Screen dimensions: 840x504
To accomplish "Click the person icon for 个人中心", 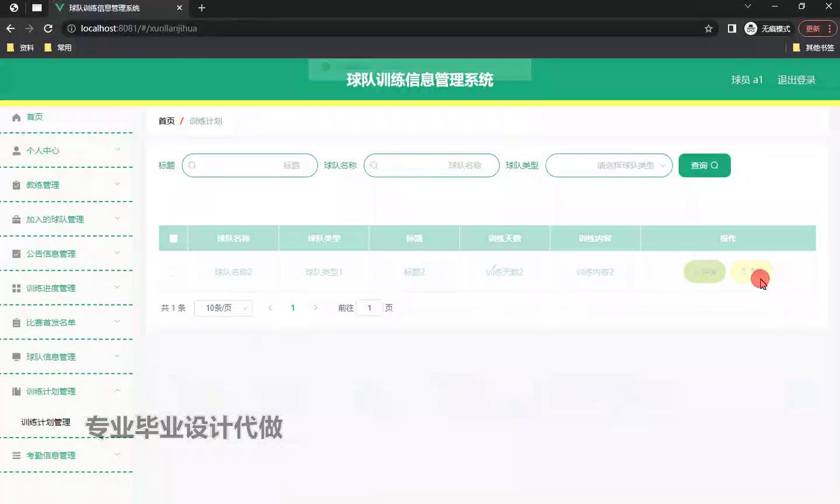I will click(x=16, y=150).
